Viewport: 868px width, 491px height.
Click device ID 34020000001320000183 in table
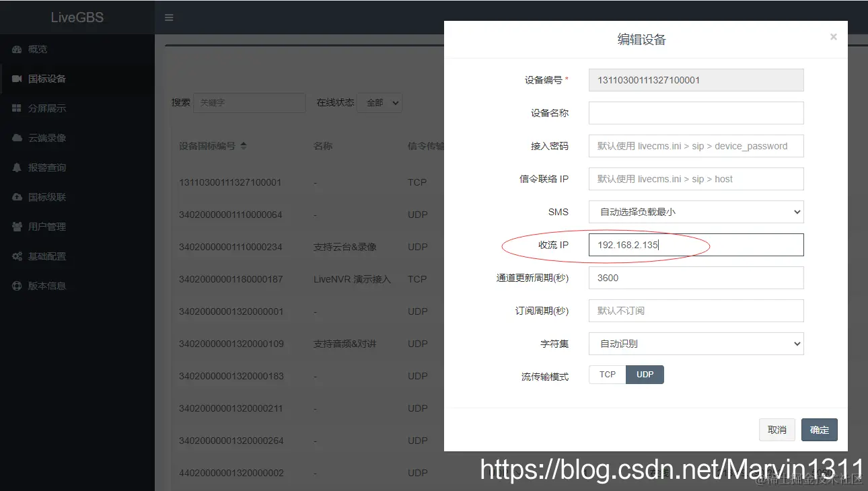pyautogui.click(x=231, y=376)
